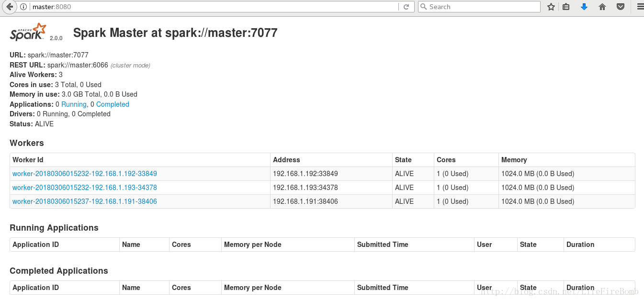Click the Apache Spark logo
The width and height of the screenshot is (644, 301).
(x=28, y=32)
